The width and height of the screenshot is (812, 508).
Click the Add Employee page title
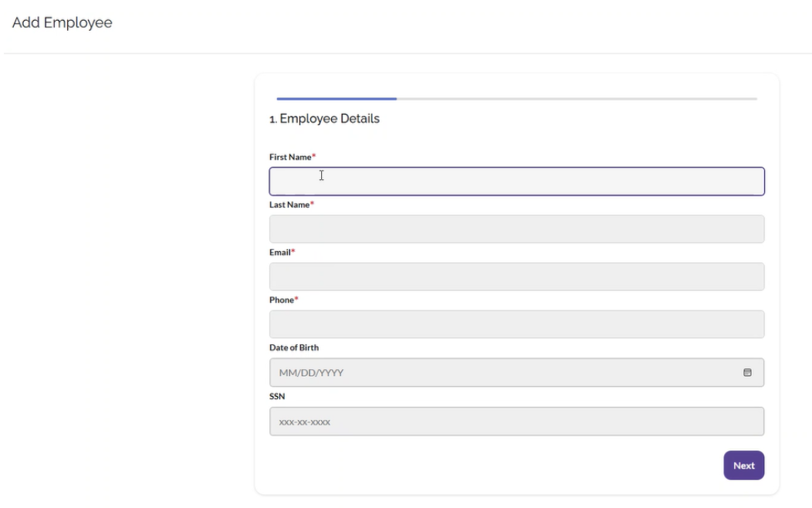[63, 23]
